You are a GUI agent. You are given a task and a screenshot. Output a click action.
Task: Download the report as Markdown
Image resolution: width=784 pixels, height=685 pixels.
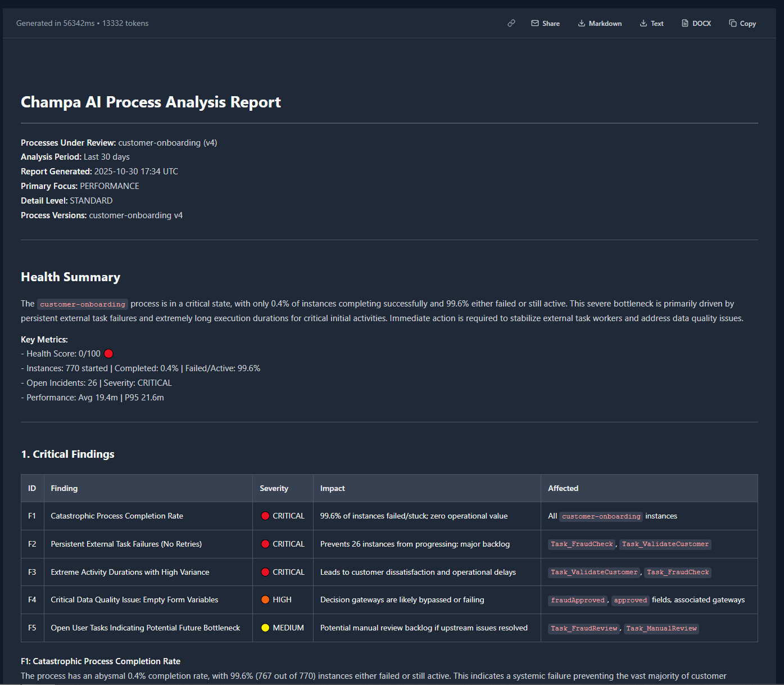coord(600,23)
